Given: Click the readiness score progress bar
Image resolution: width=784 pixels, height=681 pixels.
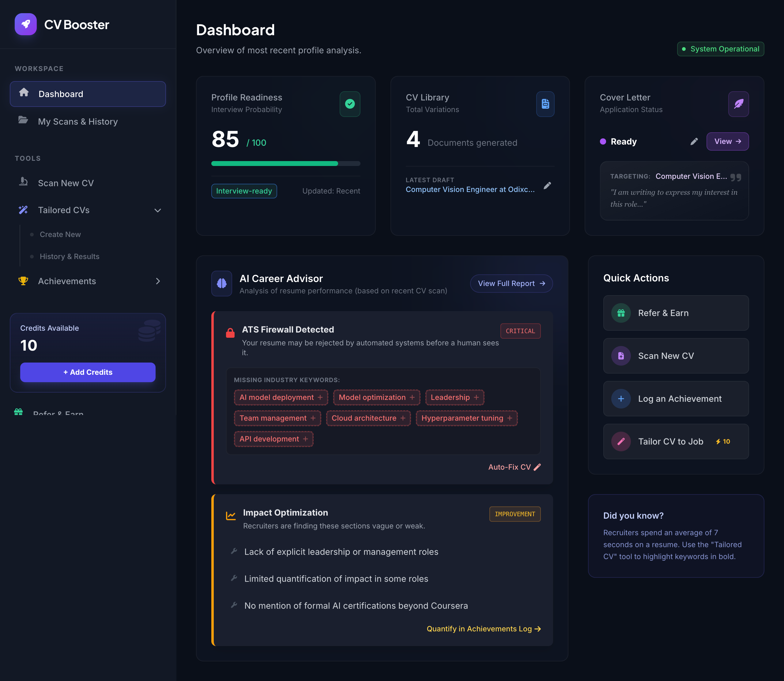Looking at the screenshot, I should pyautogui.click(x=286, y=164).
